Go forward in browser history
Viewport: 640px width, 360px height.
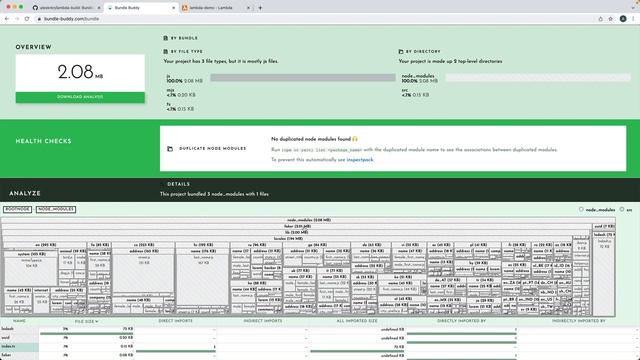tap(17, 19)
